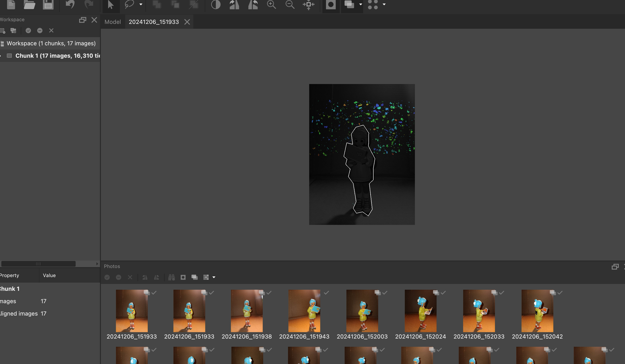
Task: Toggle Show Depth Maps in the top toolbar
Action: pyautogui.click(x=349, y=4)
